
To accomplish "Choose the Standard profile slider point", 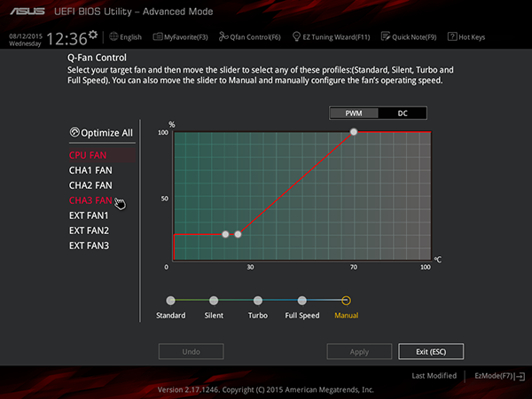I will point(170,301).
